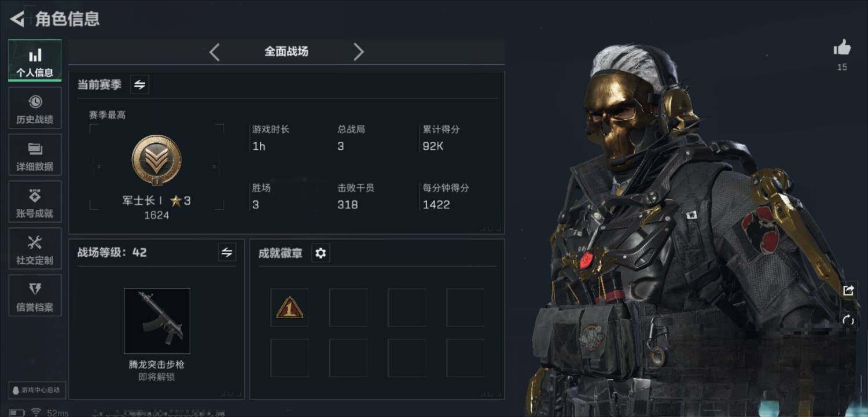Go back using the arrow beside 角色信息
This screenshot has width=868, height=417.
click(17, 19)
